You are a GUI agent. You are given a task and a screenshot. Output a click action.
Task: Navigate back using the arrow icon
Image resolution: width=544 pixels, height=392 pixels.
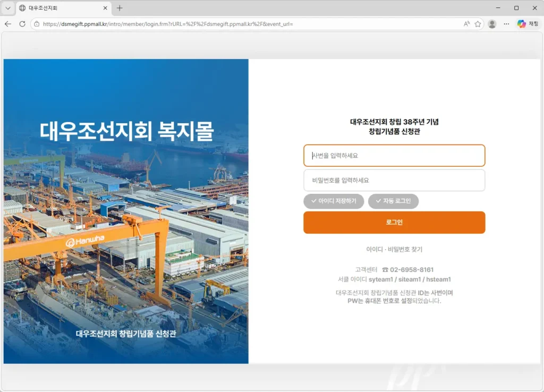[8, 24]
